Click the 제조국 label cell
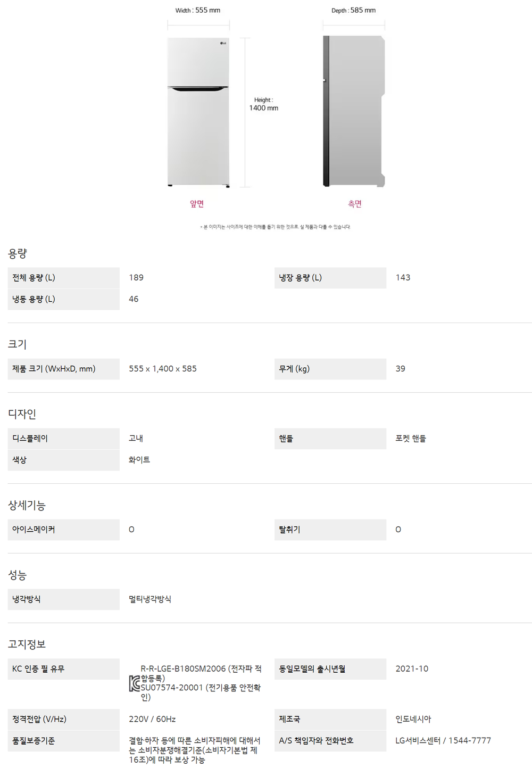The width and height of the screenshot is (532, 776). click(330, 719)
